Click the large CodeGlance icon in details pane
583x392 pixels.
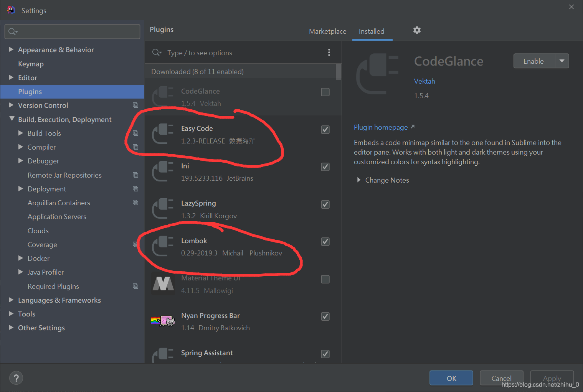click(377, 74)
